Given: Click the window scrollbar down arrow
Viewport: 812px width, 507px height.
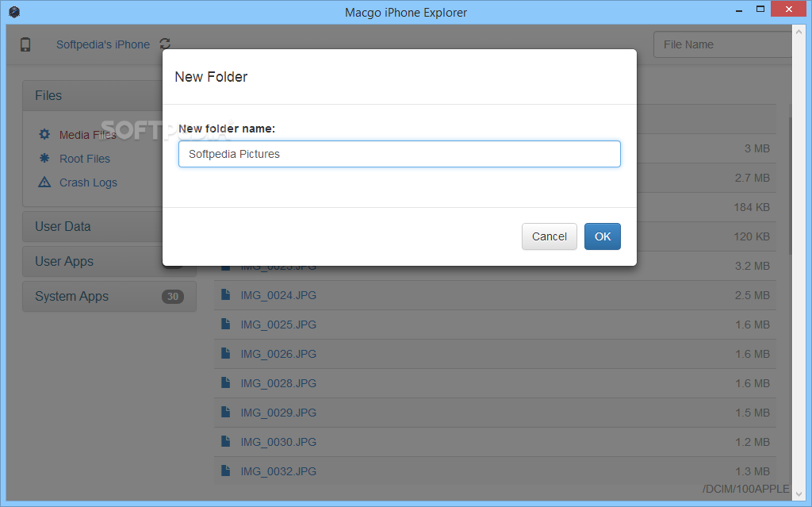Looking at the screenshot, I should click(x=799, y=494).
